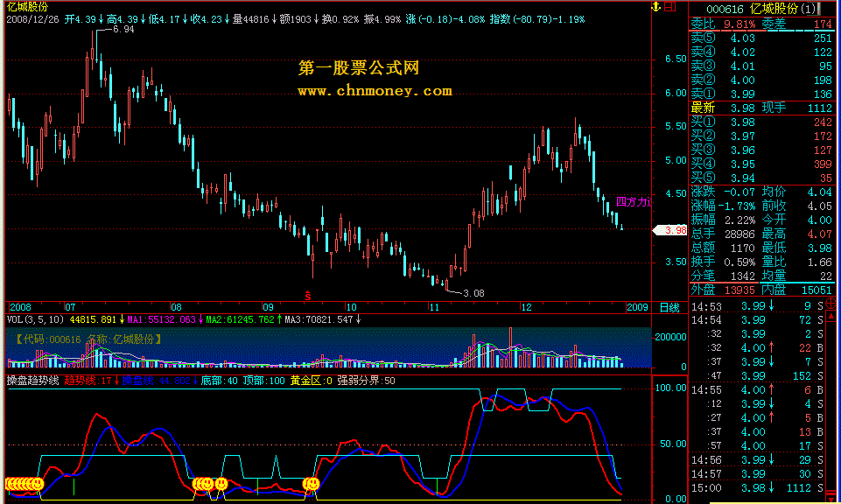This screenshot has height=504, width=841.
Task: Select the 卖⑤ 4.03 order row
Action: (761, 38)
